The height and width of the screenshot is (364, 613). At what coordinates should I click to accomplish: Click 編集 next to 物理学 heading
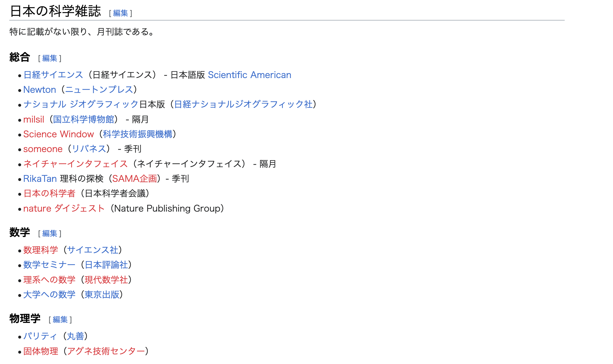pyautogui.click(x=60, y=320)
